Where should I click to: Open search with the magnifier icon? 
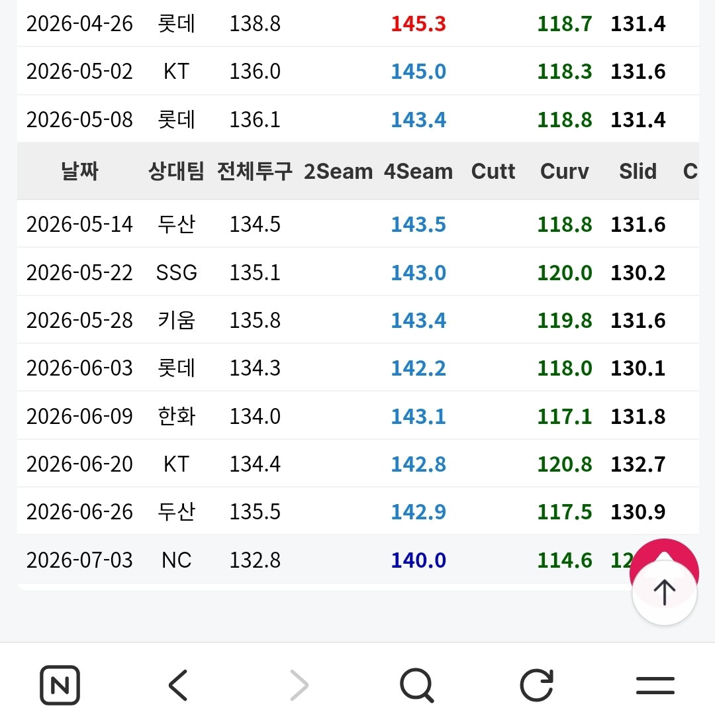click(x=416, y=685)
